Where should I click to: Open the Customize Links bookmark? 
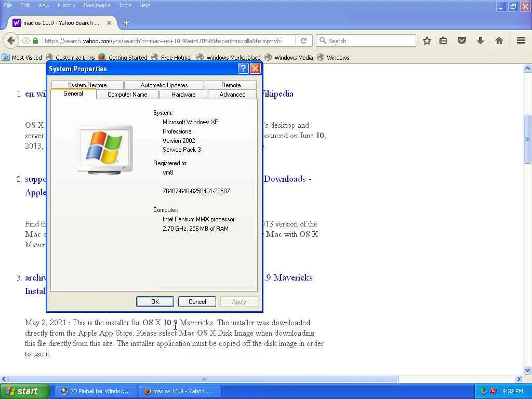click(x=70, y=58)
